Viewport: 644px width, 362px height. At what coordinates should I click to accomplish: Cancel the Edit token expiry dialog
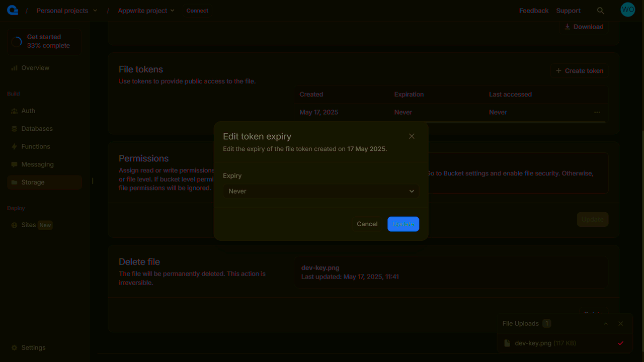click(367, 224)
